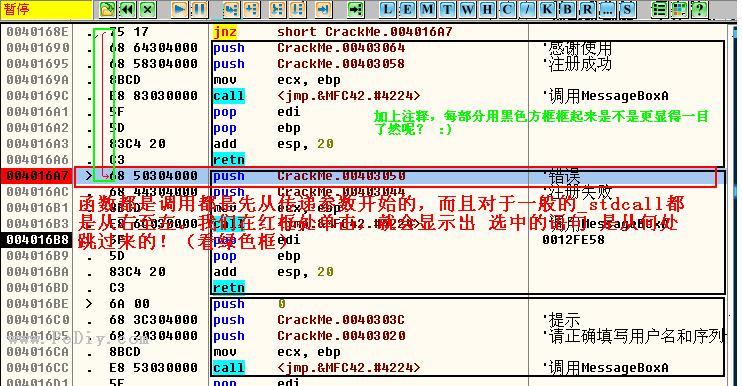Open the CPU window with C button
742x386 pixels.
point(507,9)
